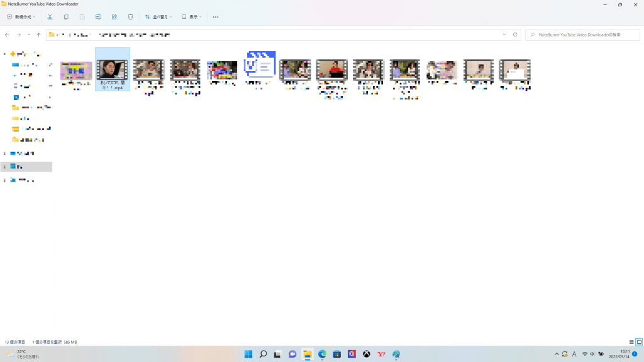The width and height of the screenshot is (644, 362).
Task: Click the Cut scissors icon in the toolbar
Action: [50, 17]
